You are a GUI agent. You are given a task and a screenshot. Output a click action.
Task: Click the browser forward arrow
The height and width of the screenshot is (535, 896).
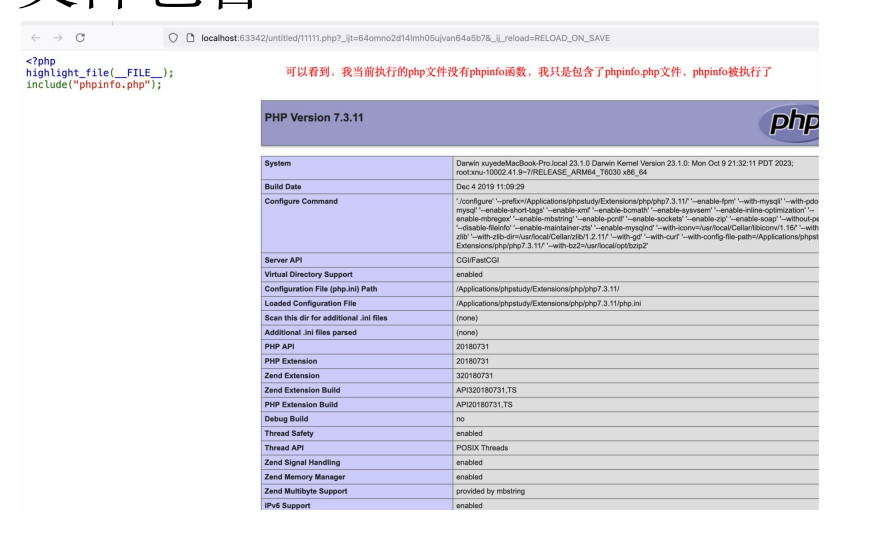(57, 38)
